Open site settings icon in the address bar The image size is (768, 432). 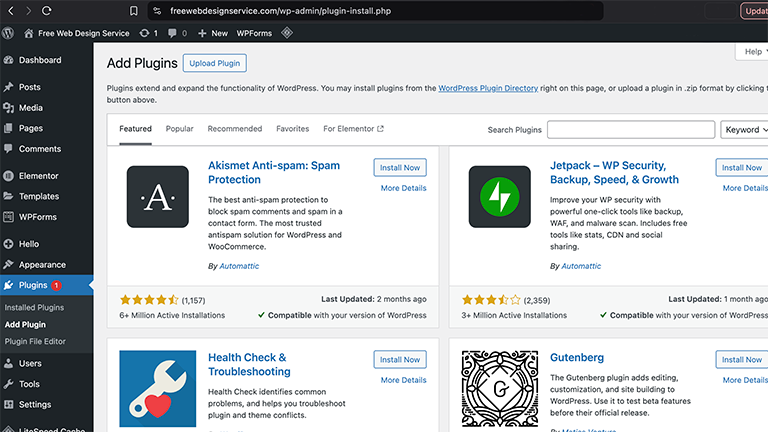pyautogui.click(x=157, y=11)
